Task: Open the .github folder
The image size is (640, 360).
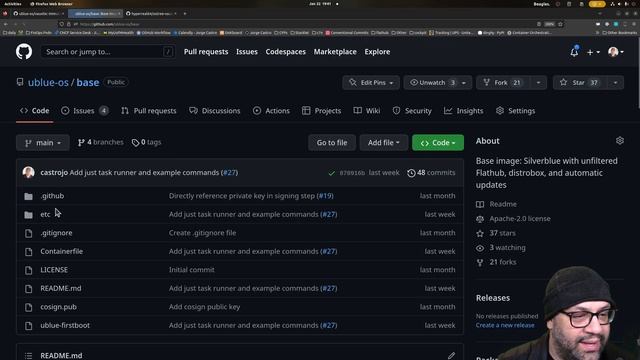Action: 52,196
